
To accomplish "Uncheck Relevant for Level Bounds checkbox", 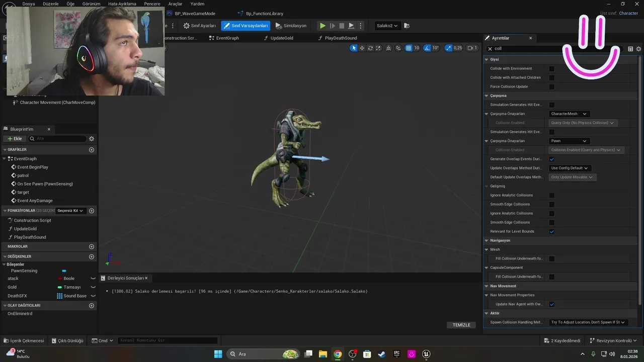I will click(551, 231).
